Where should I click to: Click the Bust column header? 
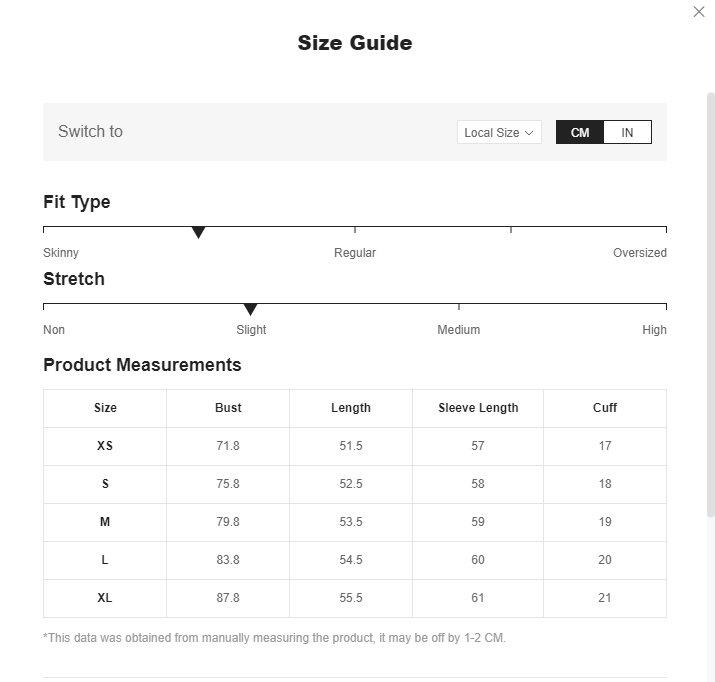228,408
